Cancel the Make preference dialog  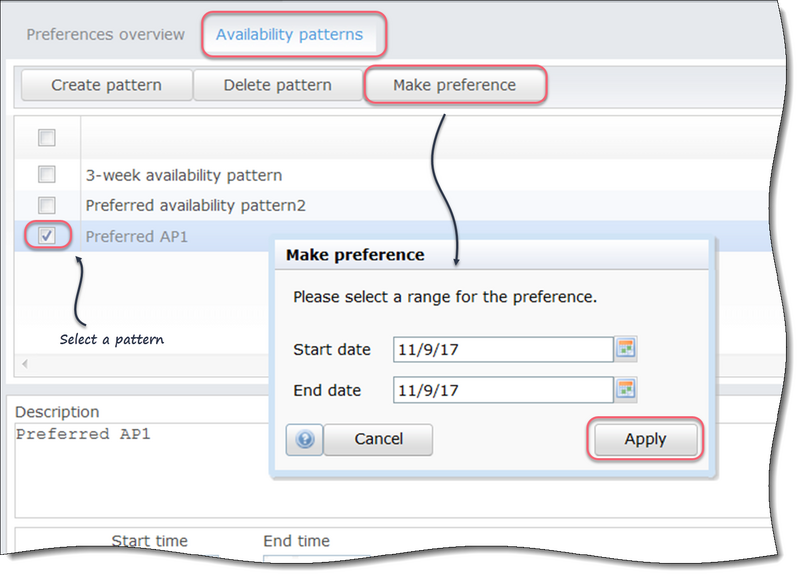(x=378, y=439)
